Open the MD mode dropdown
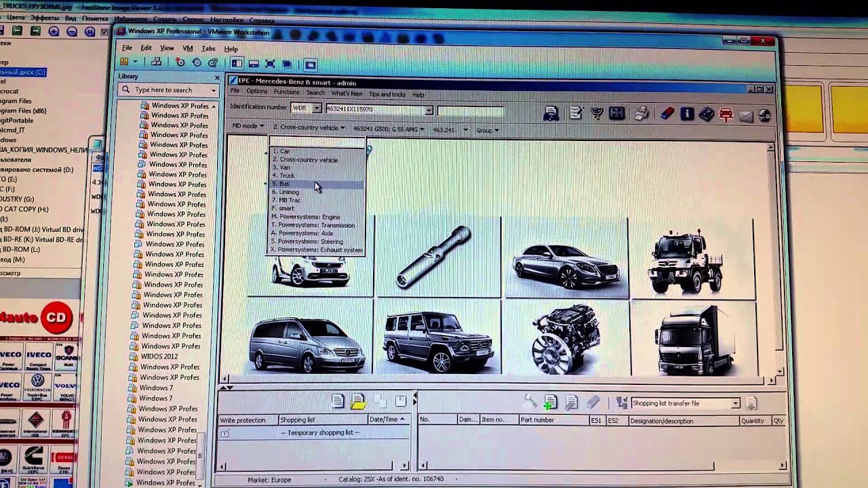This screenshot has height=488, width=868. tap(248, 126)
